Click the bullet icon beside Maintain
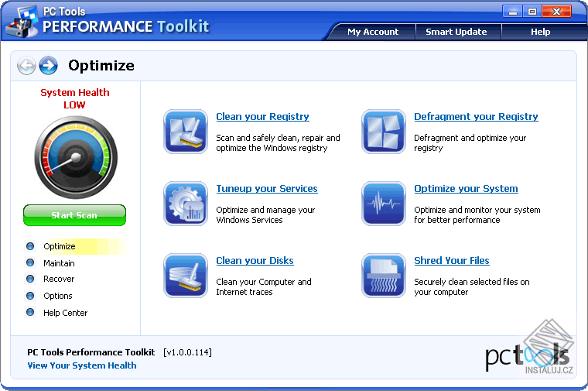 pyautogui.click(x=30, y=262)
